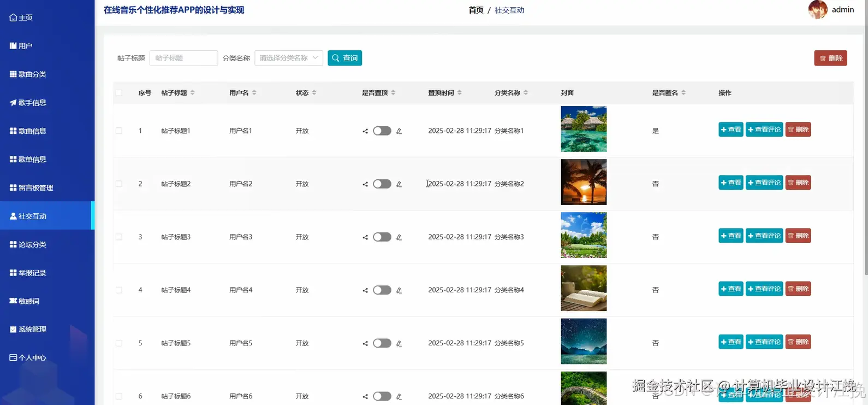Sort the 分类名称 column
Viewport: 868px width, 405px height.
pos(526,93)
